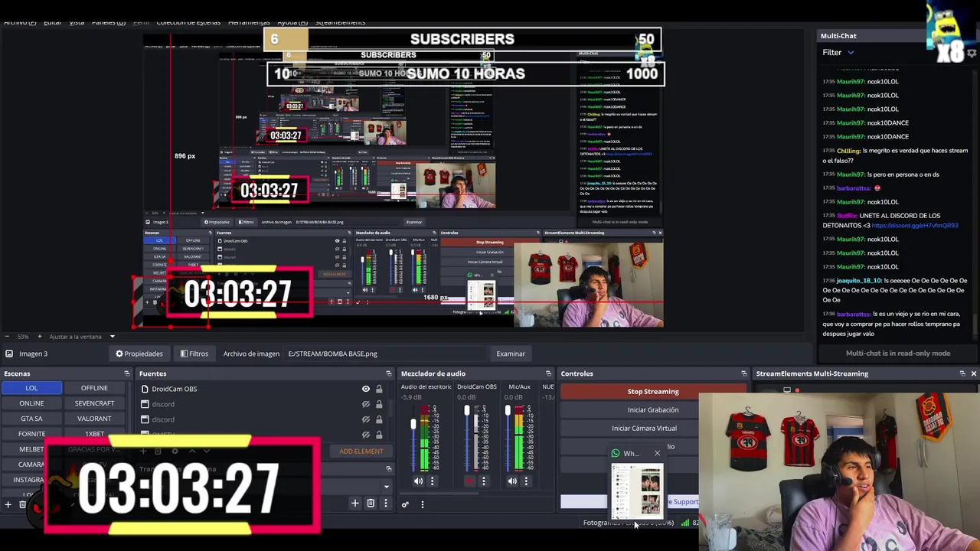980x551 pixels.
Task: Switch to the OFFLINE scene
Action: pyautogui.click(x=94, y=388)
